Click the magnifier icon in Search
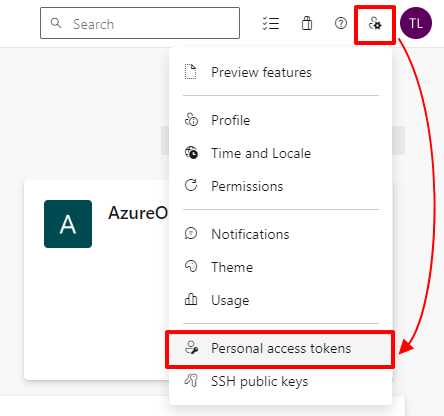Viewport: 444px width, 416px height. (56, 23)
